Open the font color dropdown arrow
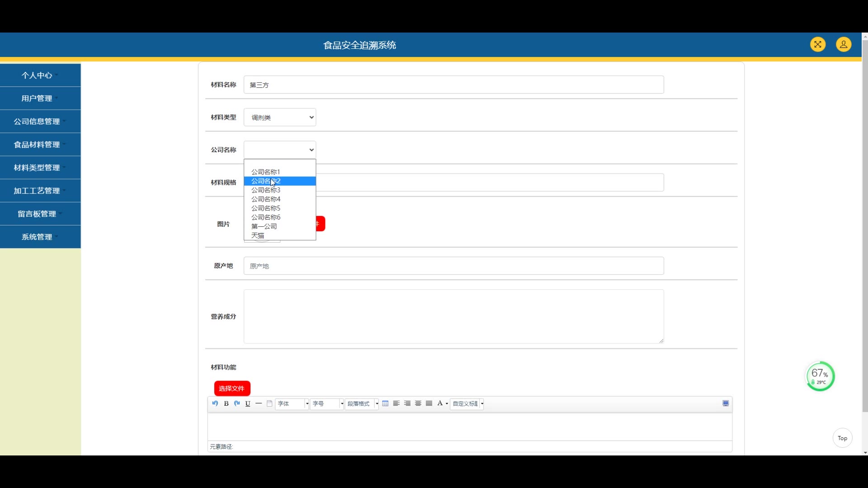The width and height of the screenshot is (868, 488). [x=447, y=404]
